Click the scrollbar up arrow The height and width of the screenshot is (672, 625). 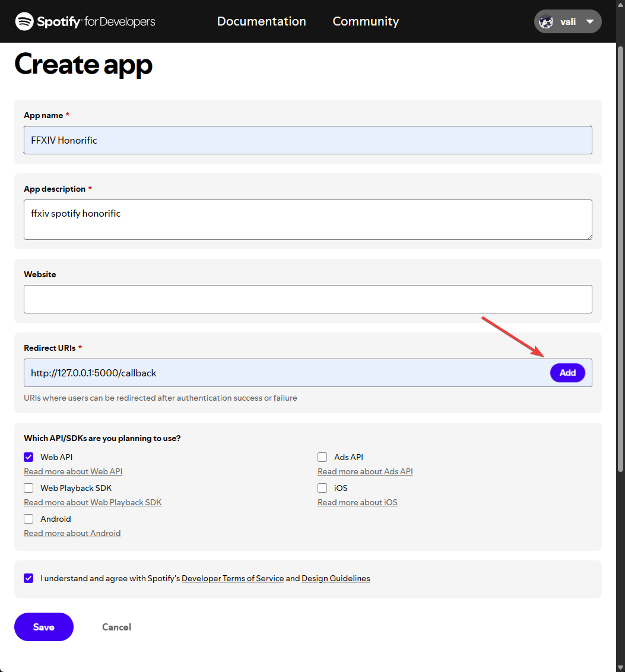click(620, 4)
